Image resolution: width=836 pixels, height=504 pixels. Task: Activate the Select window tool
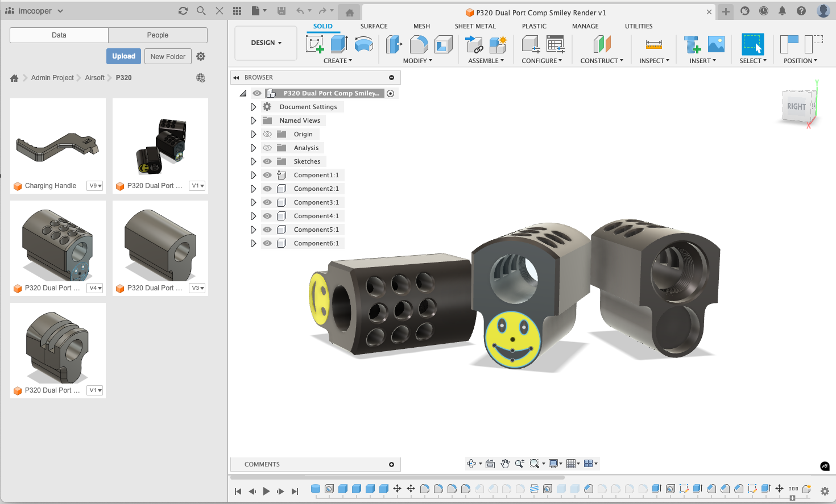[x=753, y=44]
